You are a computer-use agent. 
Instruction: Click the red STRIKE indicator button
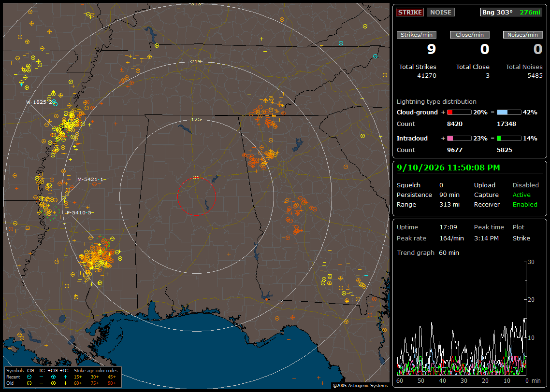pos(410,12)
